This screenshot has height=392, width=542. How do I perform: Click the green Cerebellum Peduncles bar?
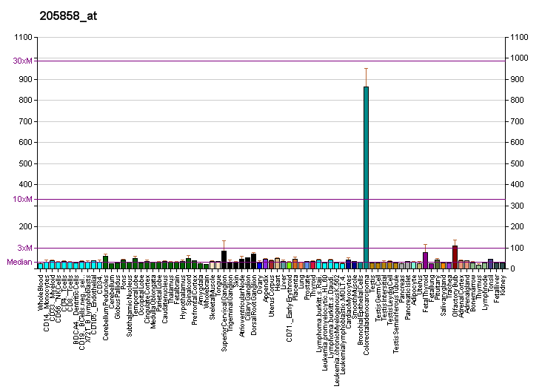pos(106,262)
